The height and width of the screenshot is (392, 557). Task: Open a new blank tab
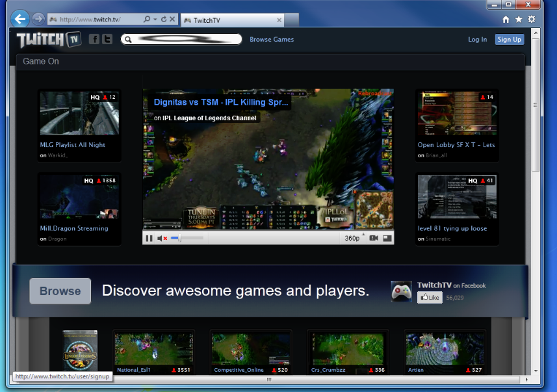coord(292,20)
